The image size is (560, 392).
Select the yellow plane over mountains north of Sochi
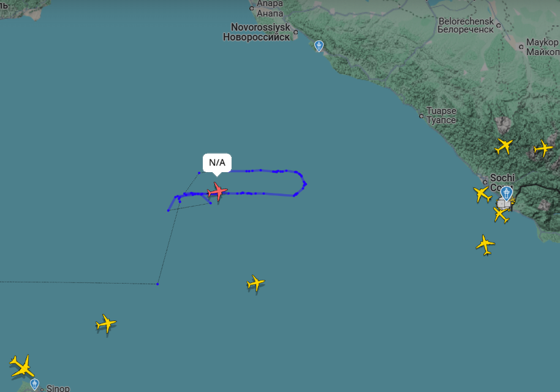click(x=504, y=146)
